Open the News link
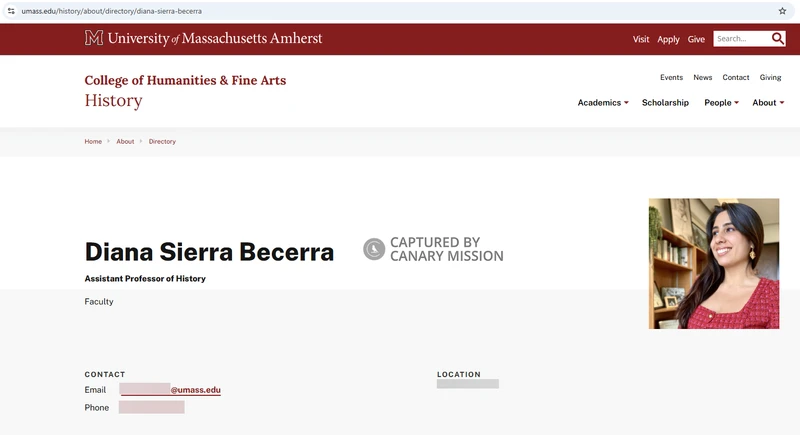Viewport: 800px width, 435px height. [702, 77]
